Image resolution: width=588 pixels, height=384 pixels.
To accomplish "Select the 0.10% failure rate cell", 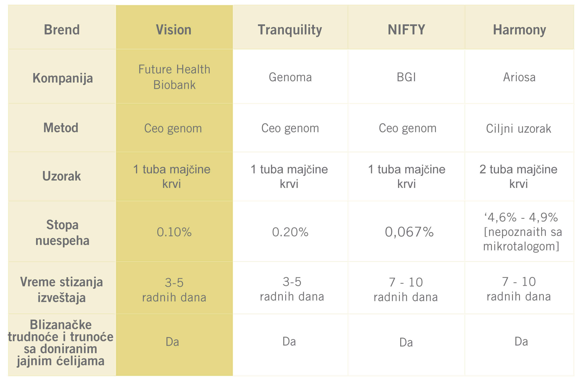I will tap(174, 232).
